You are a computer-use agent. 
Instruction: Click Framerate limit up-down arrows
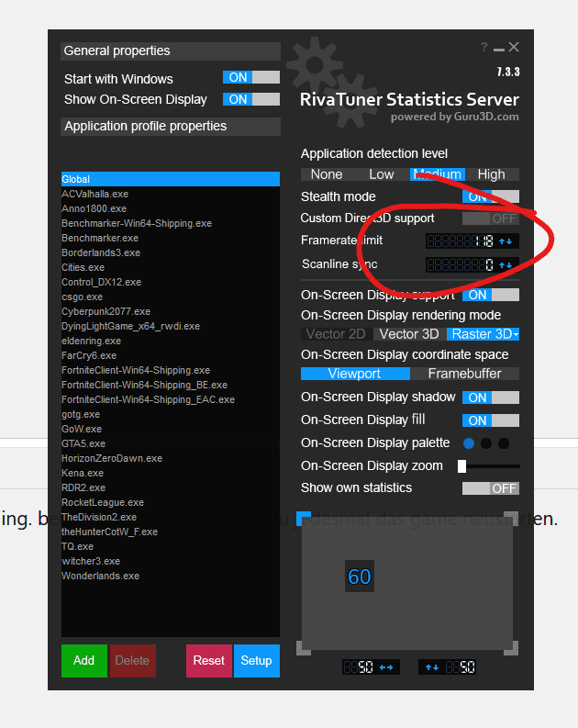[506, 241]
